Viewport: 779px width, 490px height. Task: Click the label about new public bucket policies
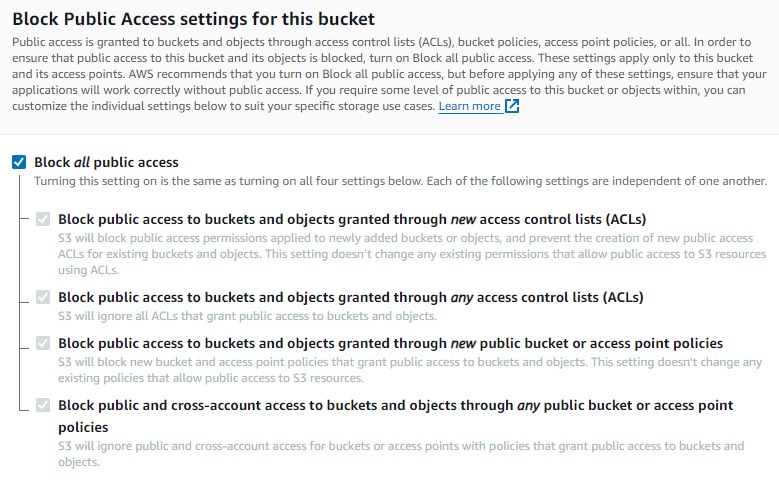(x=390, y=343)
